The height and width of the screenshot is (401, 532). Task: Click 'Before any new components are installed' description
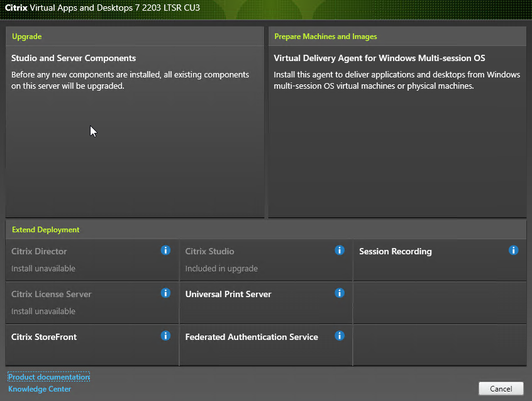[x=130, y=80]
